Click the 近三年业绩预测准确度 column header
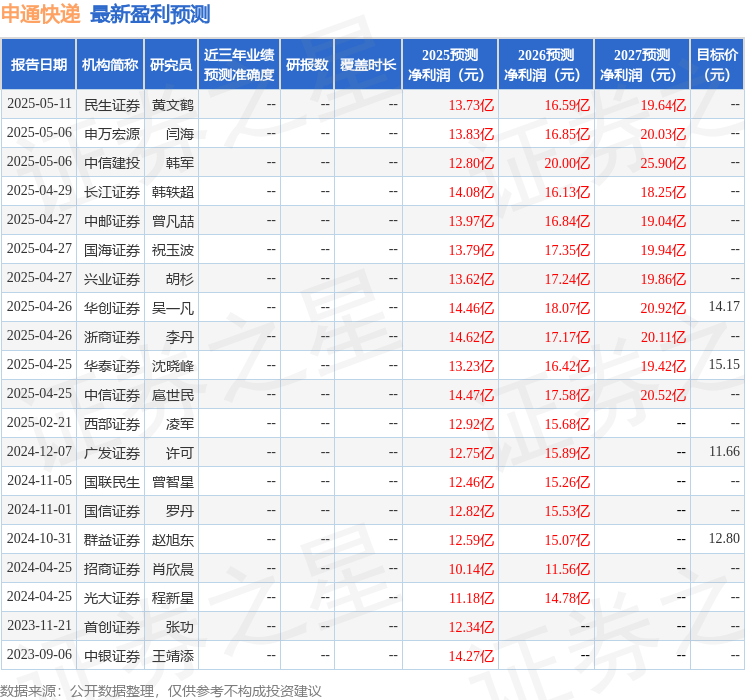745x700 pixels. [x=238, y=64]
